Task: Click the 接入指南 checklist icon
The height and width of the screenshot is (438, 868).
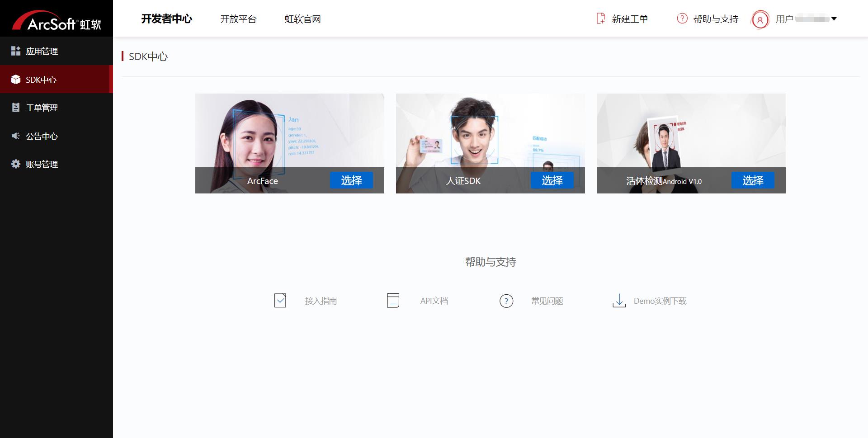Action: 280,301
